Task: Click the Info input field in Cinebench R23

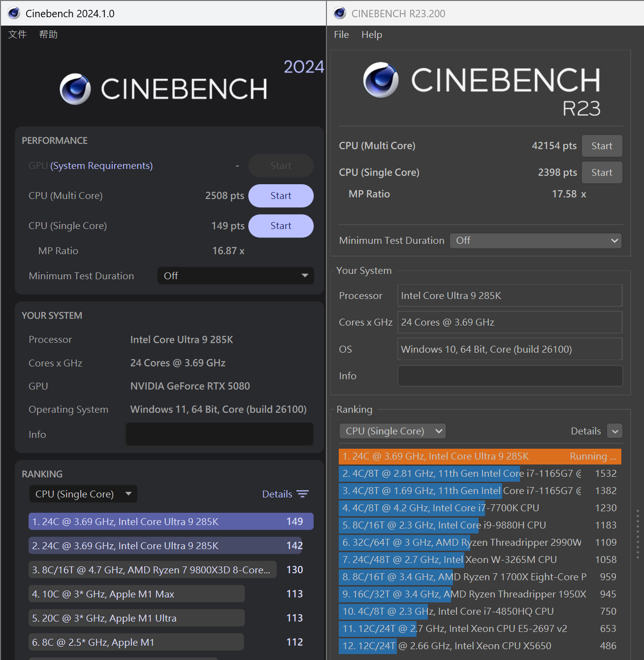Action: (x=510, y=376)
